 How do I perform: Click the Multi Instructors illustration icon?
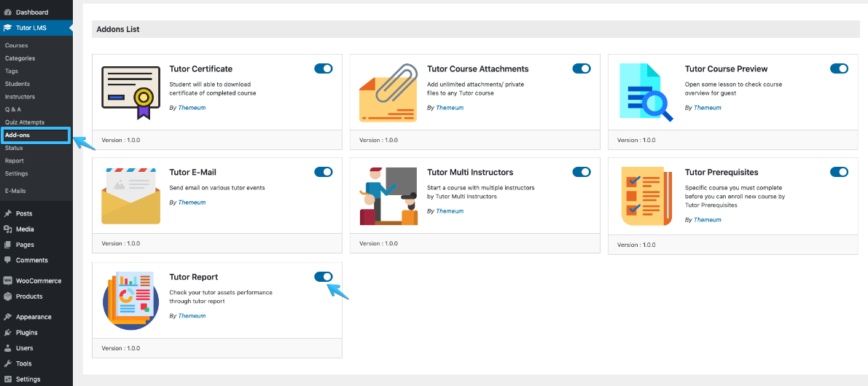click(x=388, y=196)
